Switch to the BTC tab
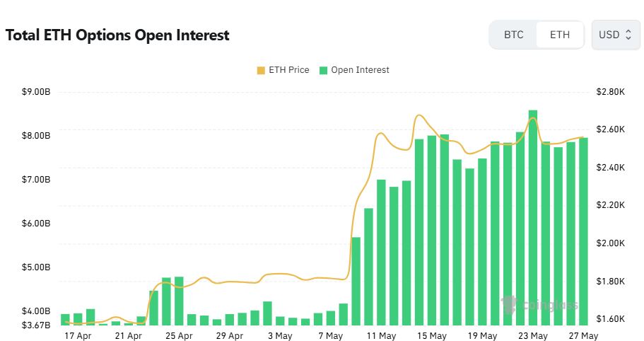Viewport: 644px width, 341px height. click(513, 35)
